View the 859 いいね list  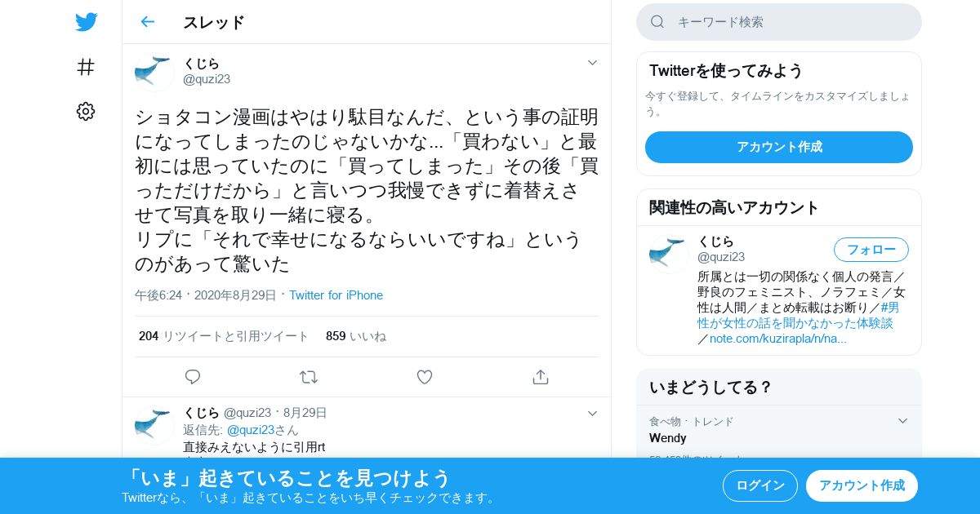pos(356,336)
